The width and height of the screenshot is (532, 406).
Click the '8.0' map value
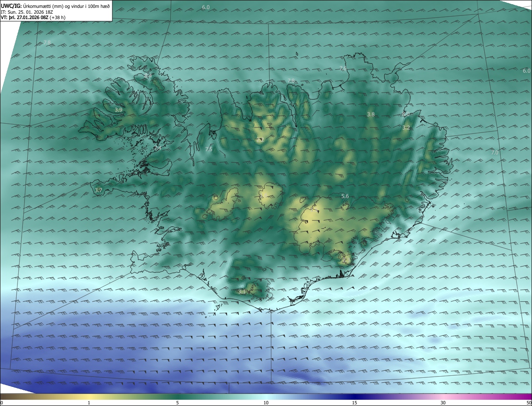[x=406, y=114]
